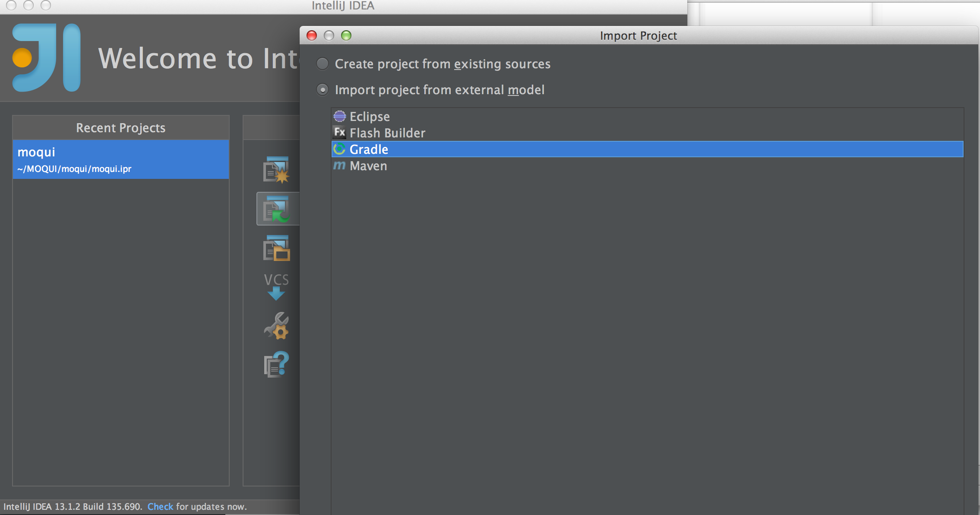Click the Flash Builder Fx icon

340,132
